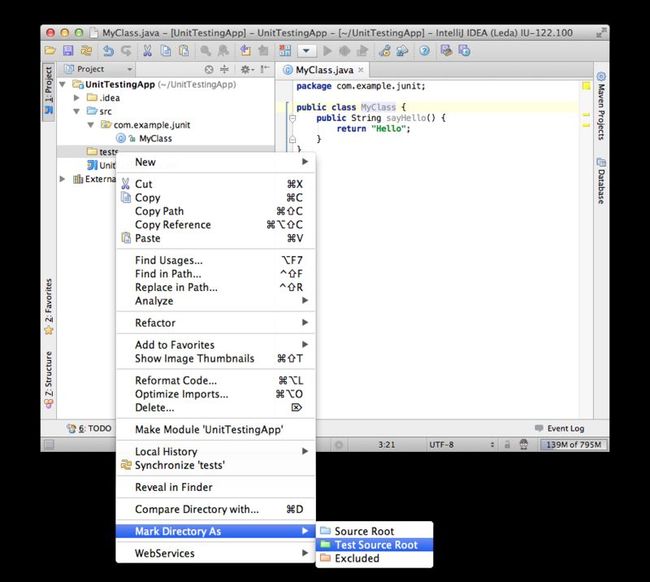650x582 pixels.
Task: Toggle the 1: Project tool window
Action: (x=49, y=90)
